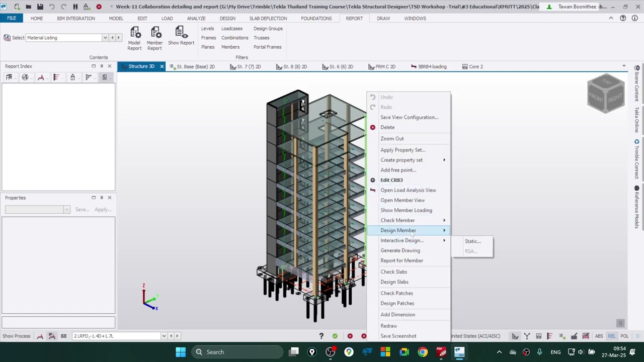
Task: Click the Save Screenshot entry
Action: [x=409, y=336]
